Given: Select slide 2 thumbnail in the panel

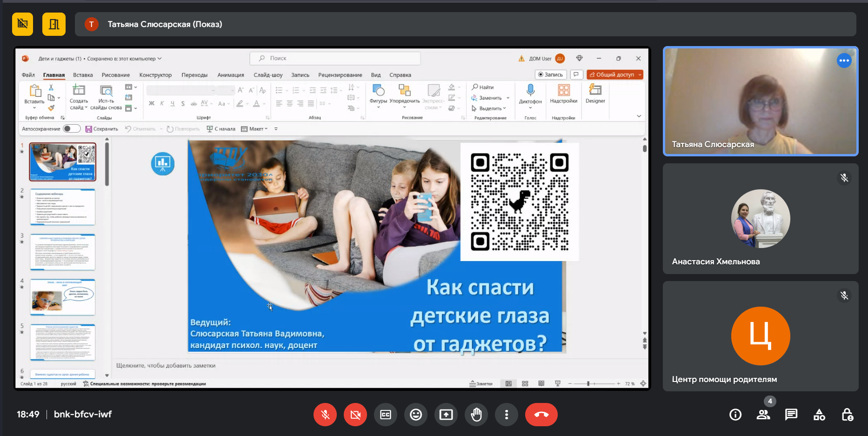Looking at the screenshot, I should coord(63,207).
